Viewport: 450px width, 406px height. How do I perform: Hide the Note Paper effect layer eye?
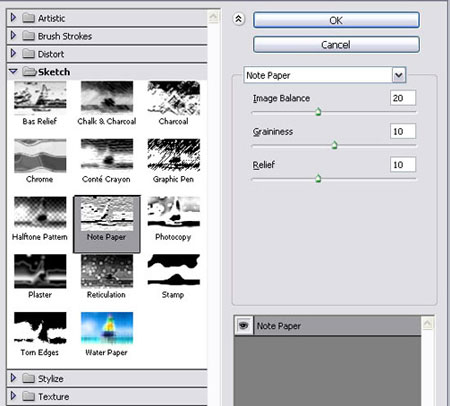(244, 325)
